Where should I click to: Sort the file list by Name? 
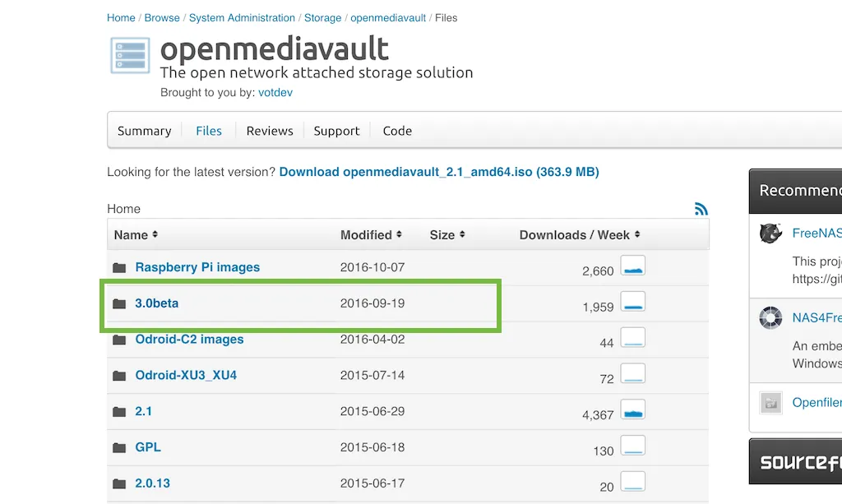pos(136,235)
